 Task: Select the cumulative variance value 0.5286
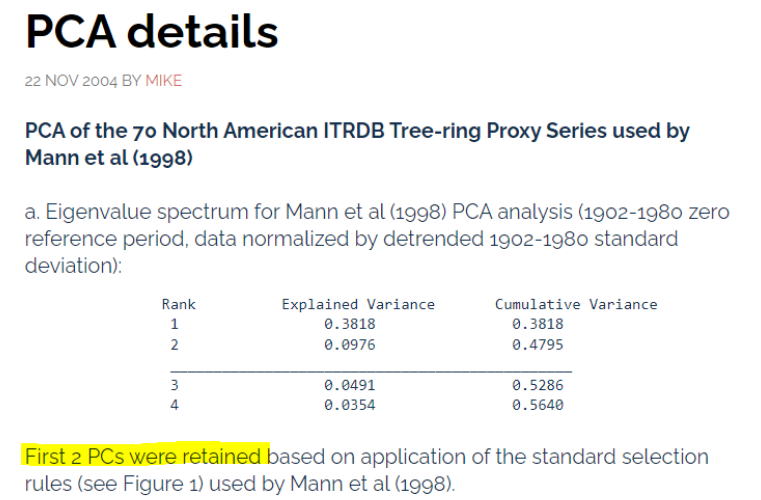click(x=538, y=385)
